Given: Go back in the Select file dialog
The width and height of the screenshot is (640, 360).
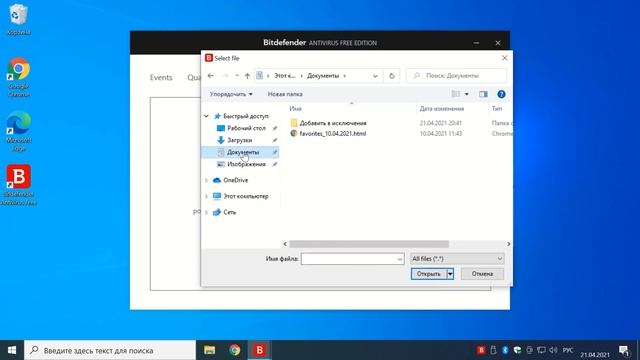Looking at the screenshot, I should pyautogui.click(x=211, y=76).
